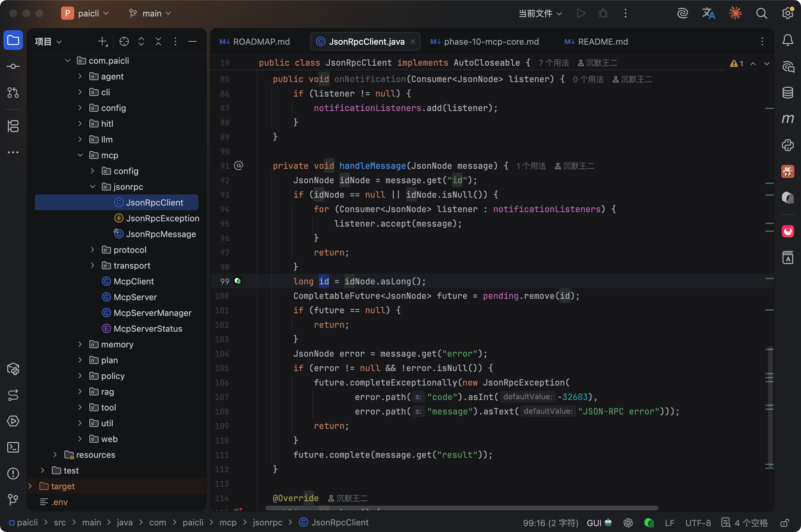The height and width of the screenshot is (532, 801).
Task: Toggle read-only lock in status bar
Action: 784,522
